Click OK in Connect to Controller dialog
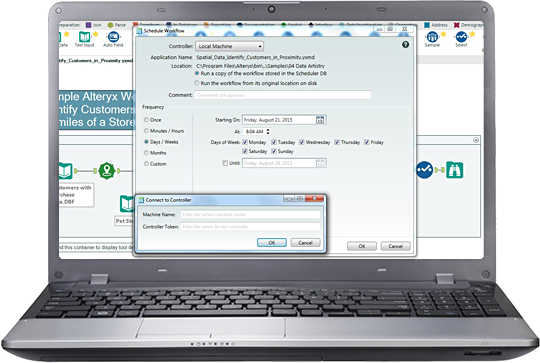This screenshot has height=363, width=540. [x=272, y=243]
